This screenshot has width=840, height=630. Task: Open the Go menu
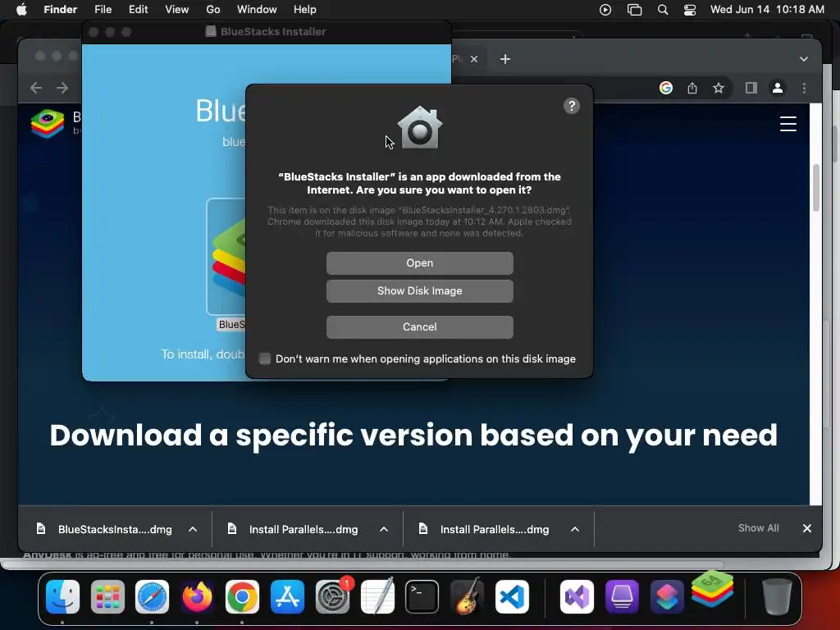(213, 10)
